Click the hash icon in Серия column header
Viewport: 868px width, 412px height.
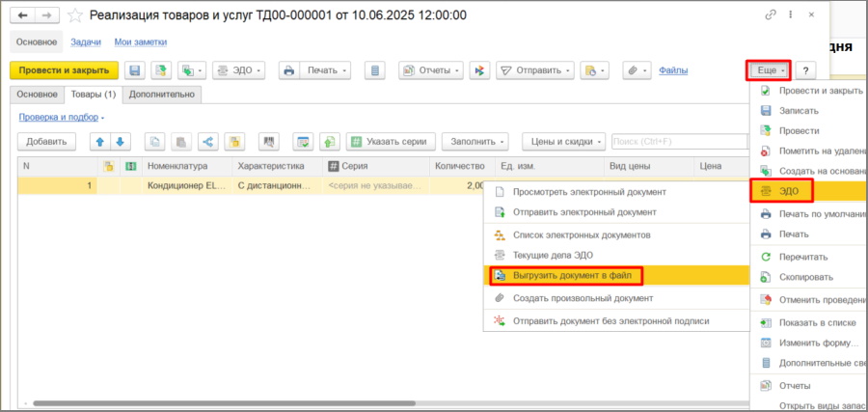[334, 166]
